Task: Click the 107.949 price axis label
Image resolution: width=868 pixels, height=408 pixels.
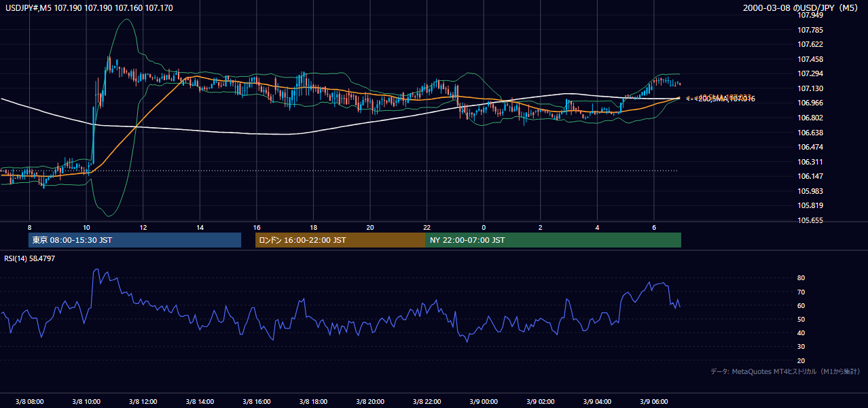Action: pos(811,16)
